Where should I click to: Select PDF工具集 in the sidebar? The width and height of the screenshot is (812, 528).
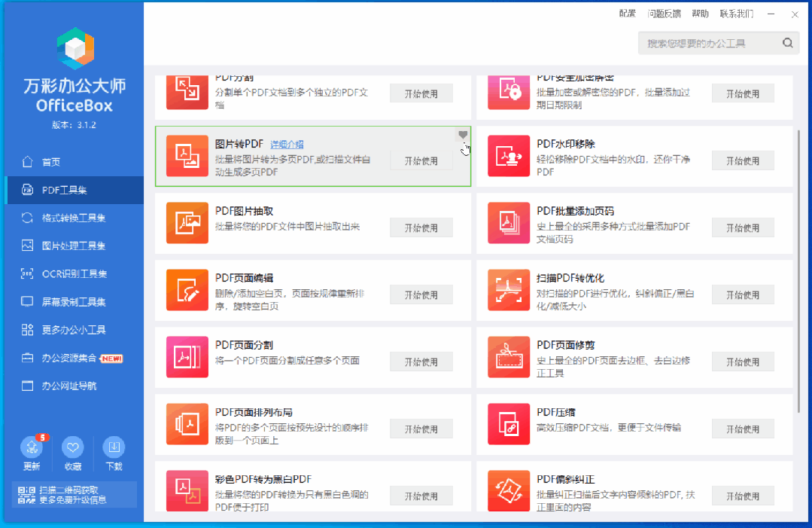(74, 190)
